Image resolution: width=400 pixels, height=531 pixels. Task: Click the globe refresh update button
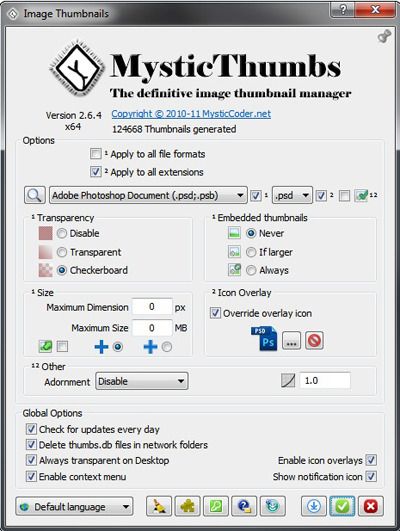point(273,506)
